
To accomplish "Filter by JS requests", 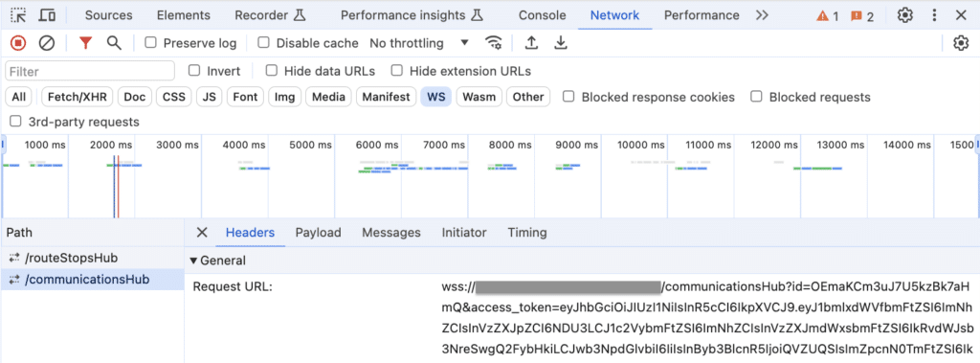I will [x=210, y=97].
